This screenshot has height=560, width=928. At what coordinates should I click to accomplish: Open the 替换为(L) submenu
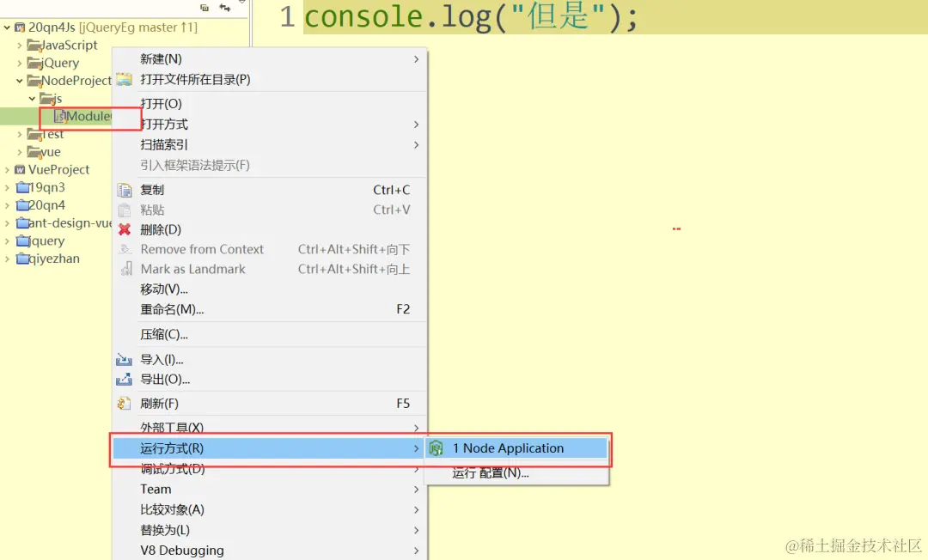(269, 530)
